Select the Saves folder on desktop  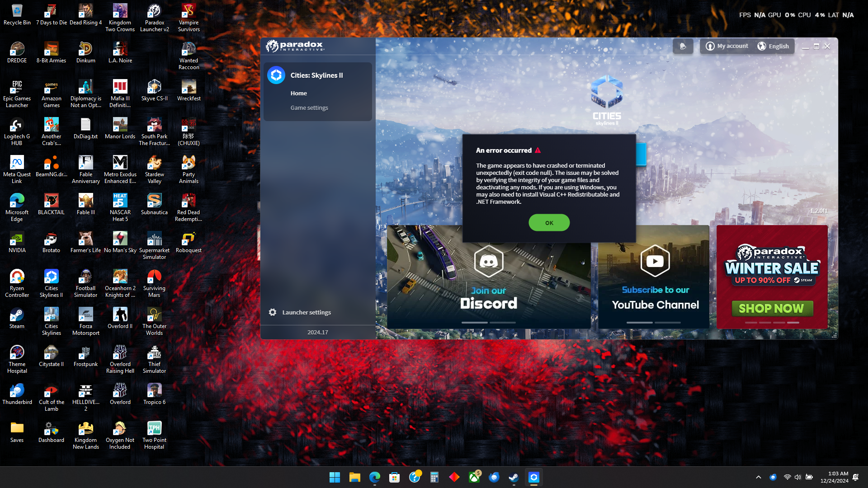tap(17, 432)
